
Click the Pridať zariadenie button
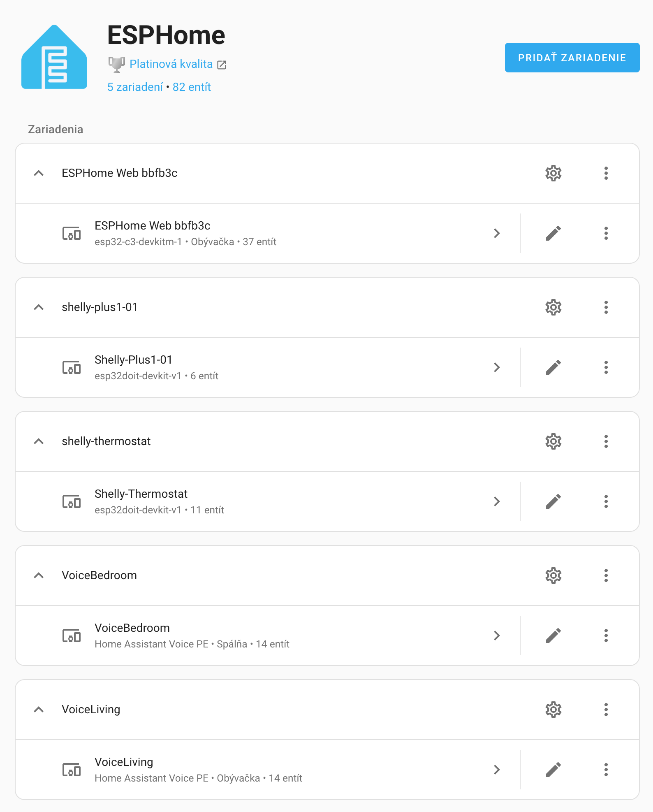[x=572, y=58]
